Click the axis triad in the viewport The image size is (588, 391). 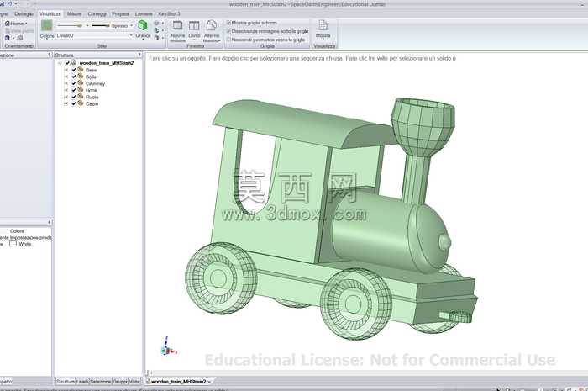tap(168, 346)
